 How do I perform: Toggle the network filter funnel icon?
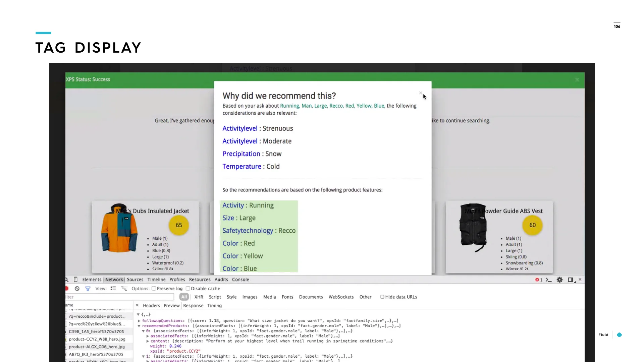pyautogui.click(x=88, y=289)
